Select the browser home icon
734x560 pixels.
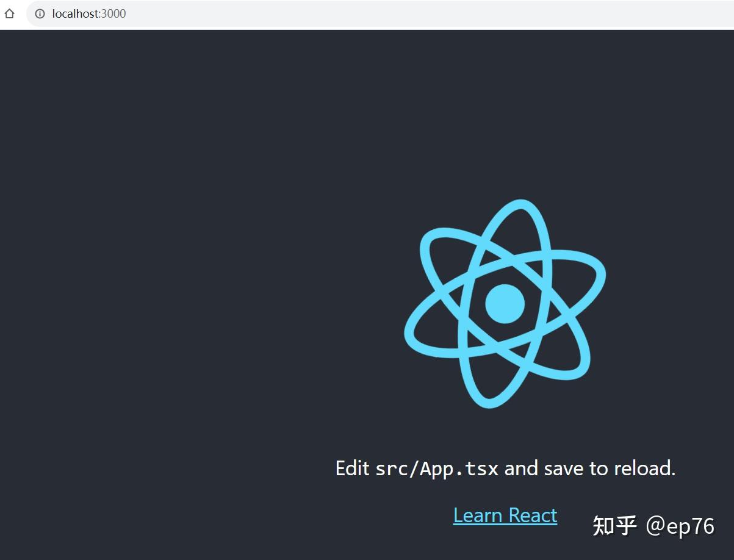[x=10, y=13]
